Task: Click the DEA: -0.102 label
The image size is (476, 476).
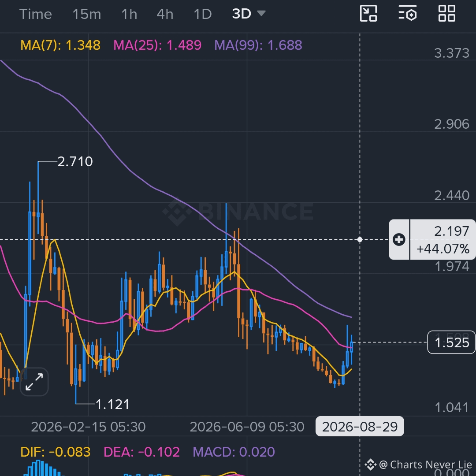Action: point(141,452)
